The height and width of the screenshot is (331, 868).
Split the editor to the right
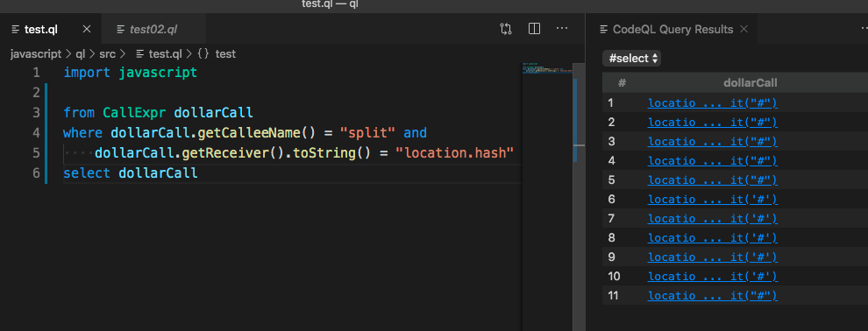(x=534, y=29)
